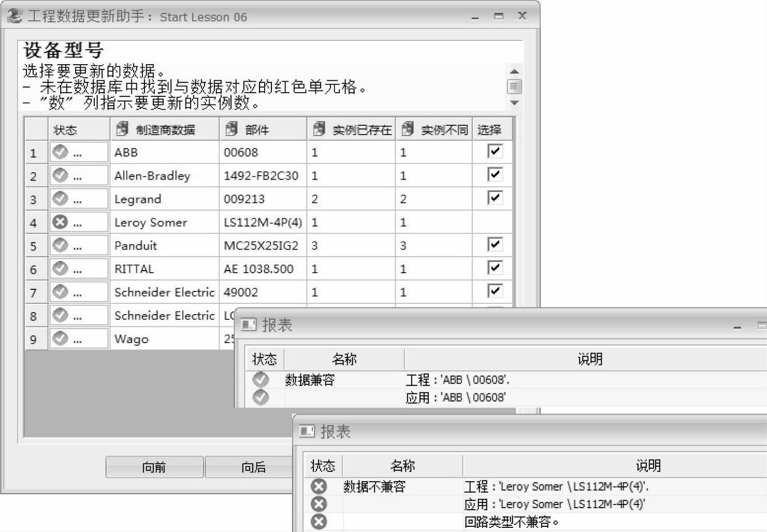This screenshot has width=767, height=532.
Task: Click the part cell '49002'
Action: pos(263,292)
